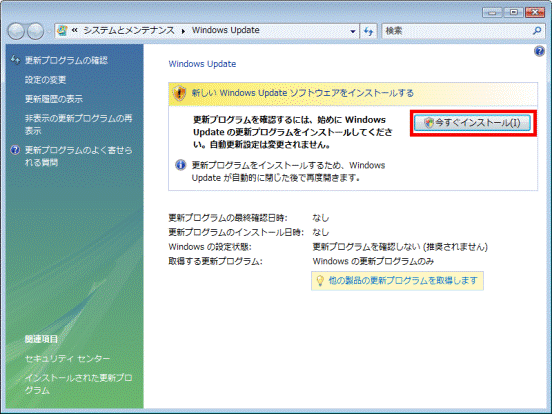Click the blue question mark icon beside FAQ link
This screenshot has height=414, width=552.
[15, 150]
